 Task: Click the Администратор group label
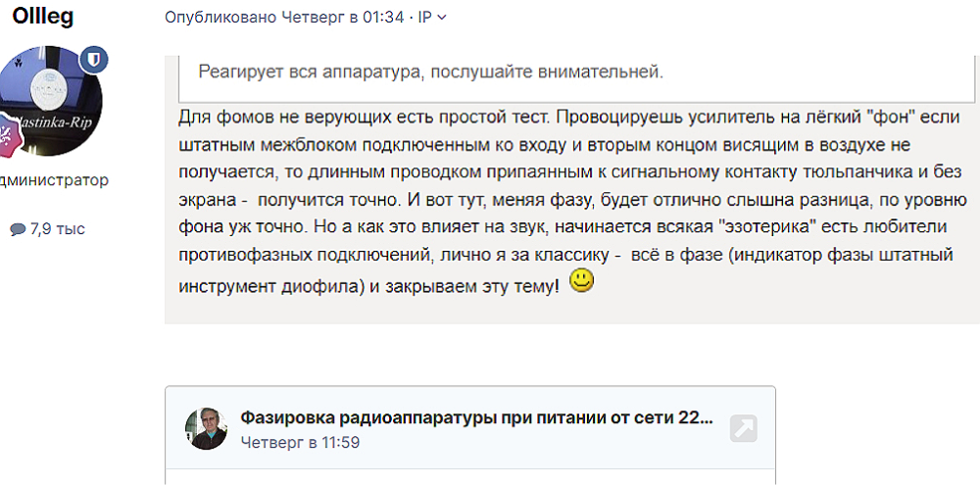[54, 180]
